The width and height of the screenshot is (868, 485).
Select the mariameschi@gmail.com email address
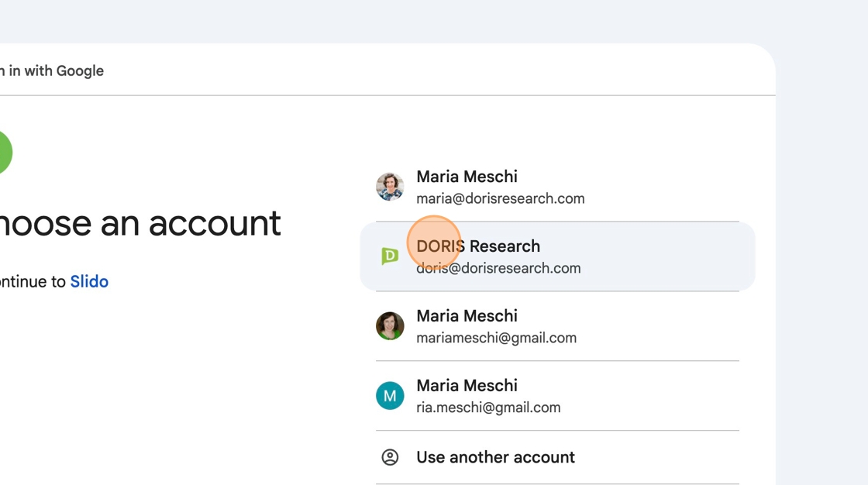click(x=496, y=339)
